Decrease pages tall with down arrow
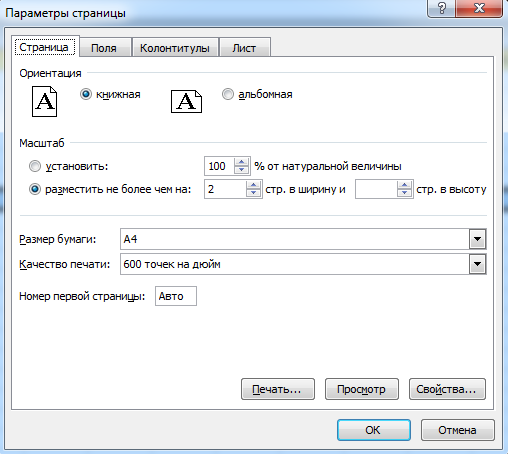Screen dimensions: 508x454 click(404, 193)
